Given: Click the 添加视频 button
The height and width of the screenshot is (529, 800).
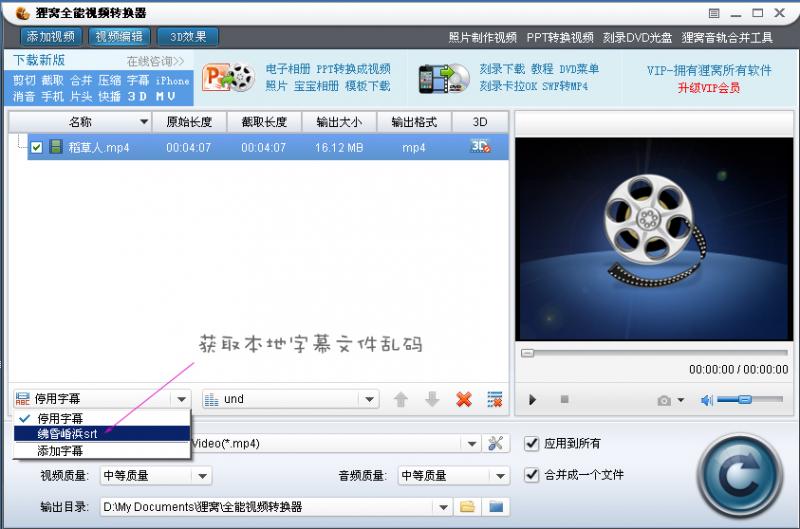Looking at the screenshot, I should pos(51,37).
